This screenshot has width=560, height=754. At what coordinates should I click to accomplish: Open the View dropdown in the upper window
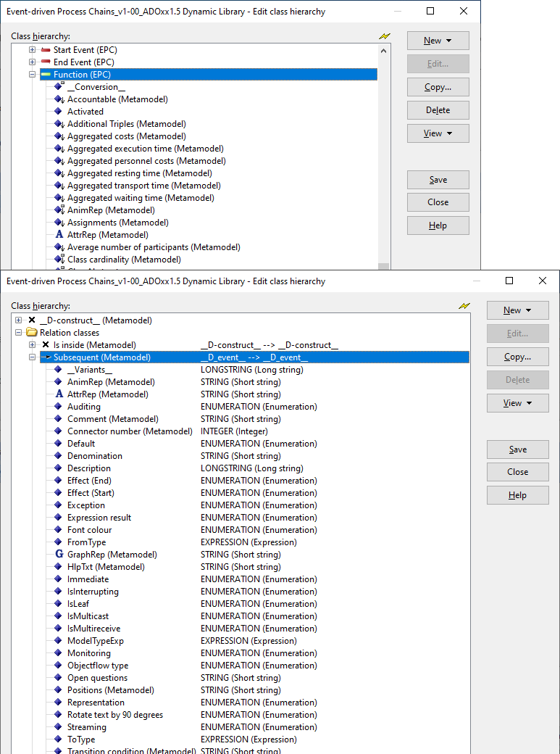tap(438, 133)
